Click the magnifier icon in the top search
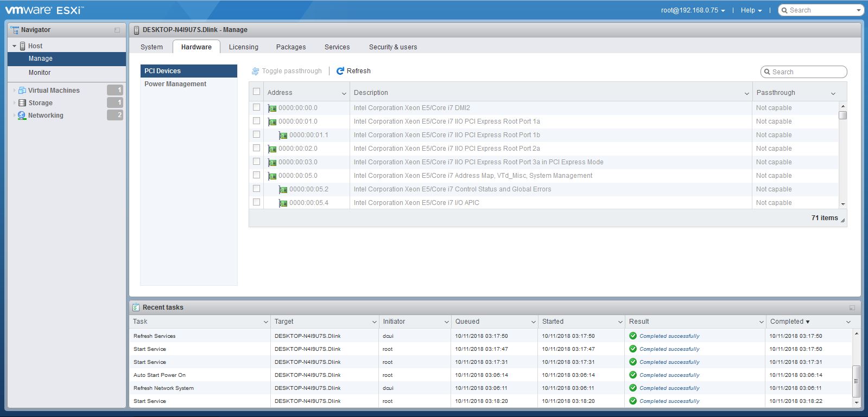868x417 pixels. click(x=784, y=10)
